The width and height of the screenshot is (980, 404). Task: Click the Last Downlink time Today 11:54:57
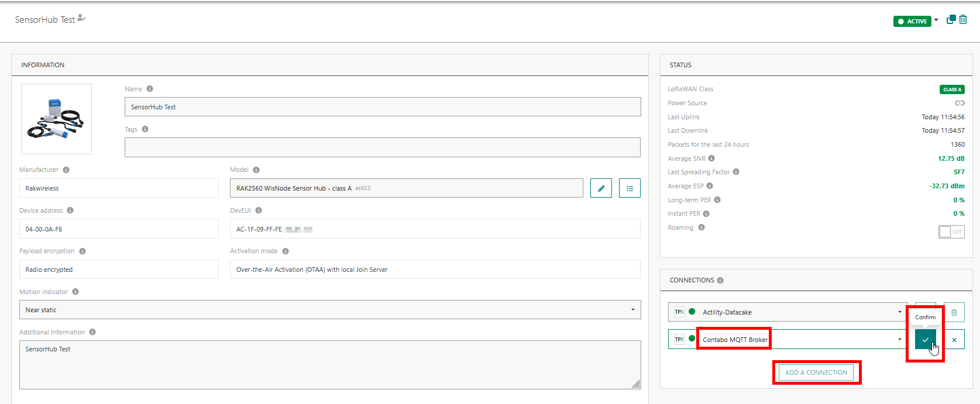coord(943,130)
